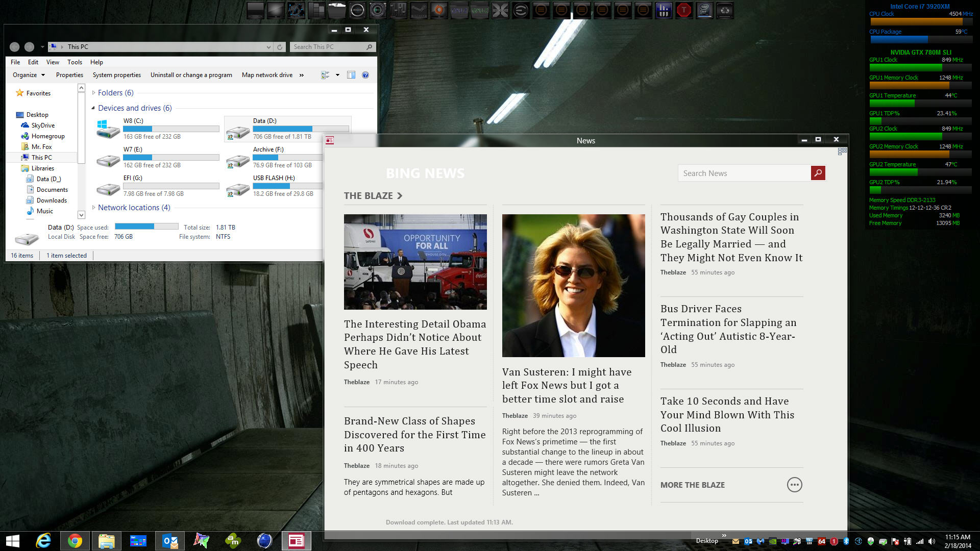
Task: Open the Van Susteren photo thumbnail
Action: coord(573,285)
